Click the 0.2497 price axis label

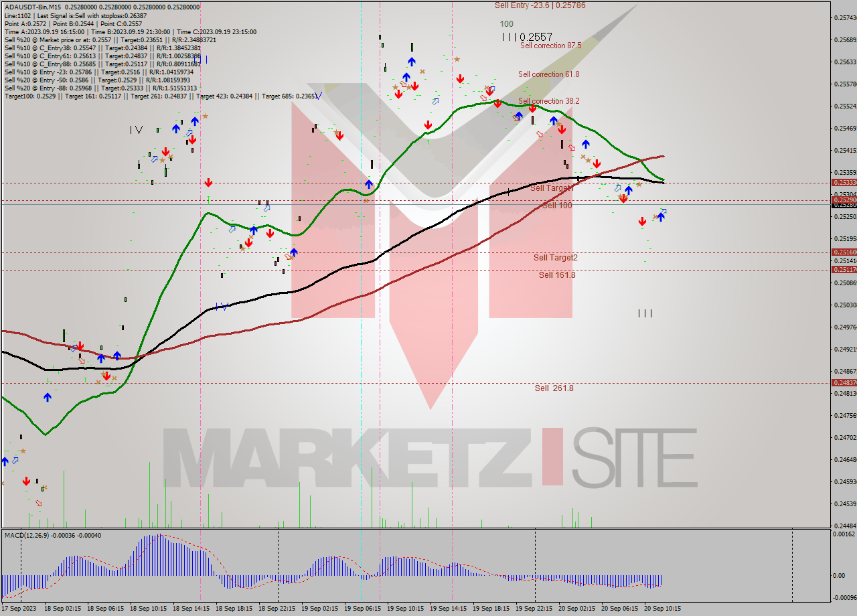point(846,327)
